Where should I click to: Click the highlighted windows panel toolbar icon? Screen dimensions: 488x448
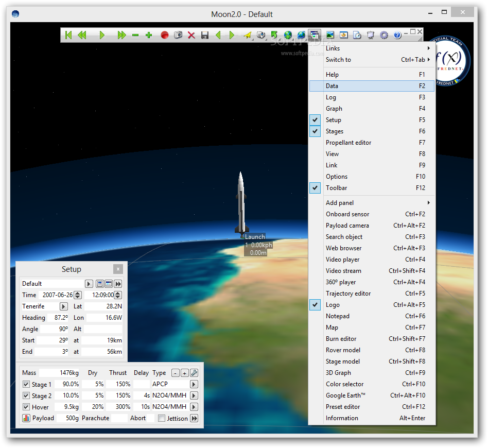tap(315, 35)
